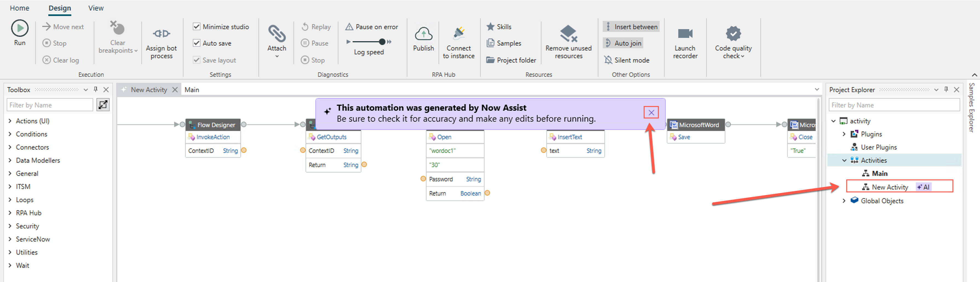Collapse the ribbon with the caret

[x=974, y=74]
